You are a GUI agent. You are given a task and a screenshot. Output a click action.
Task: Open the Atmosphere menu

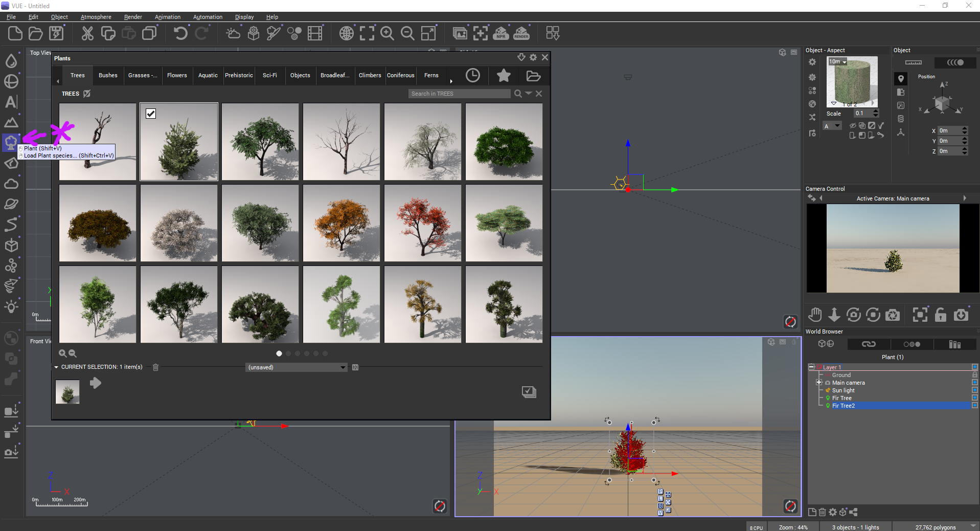point(96,17)
